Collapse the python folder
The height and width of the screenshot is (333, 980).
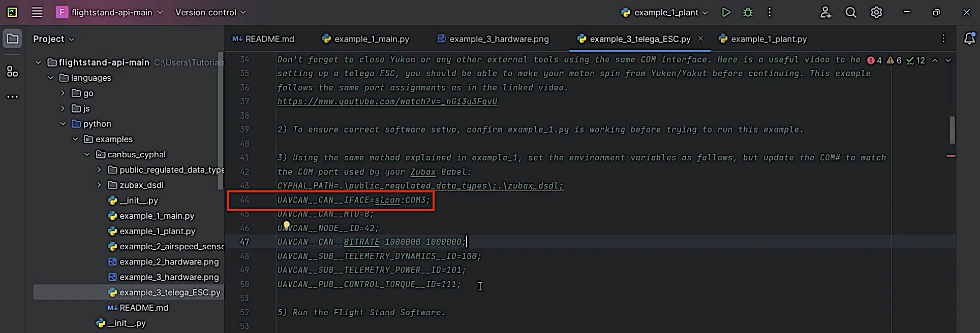(63, 124)
